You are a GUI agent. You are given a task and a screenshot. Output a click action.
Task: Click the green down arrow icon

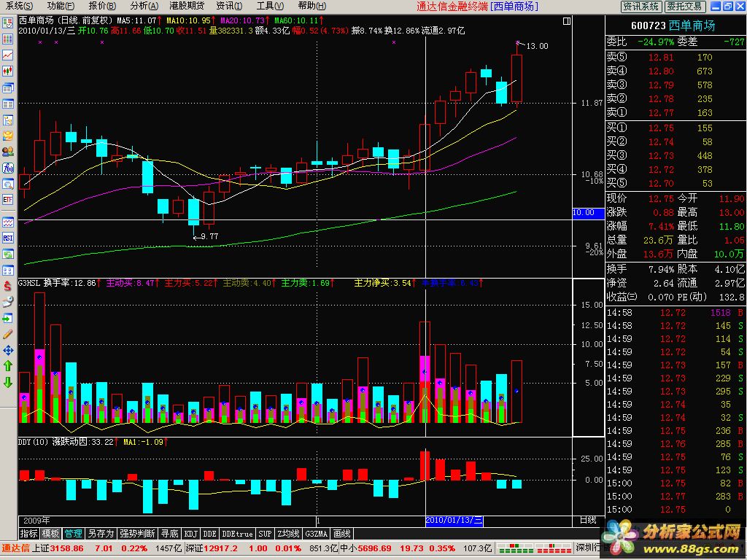pos(7,382)
